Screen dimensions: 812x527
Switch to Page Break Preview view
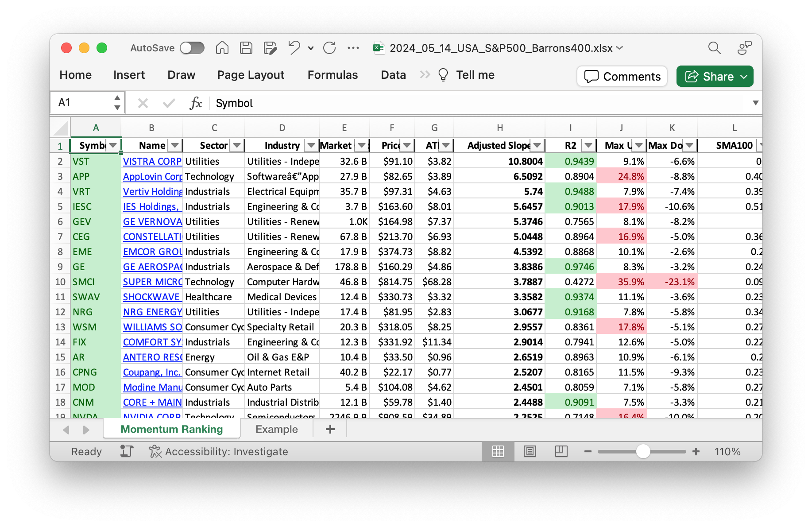(x=561, y=451)
